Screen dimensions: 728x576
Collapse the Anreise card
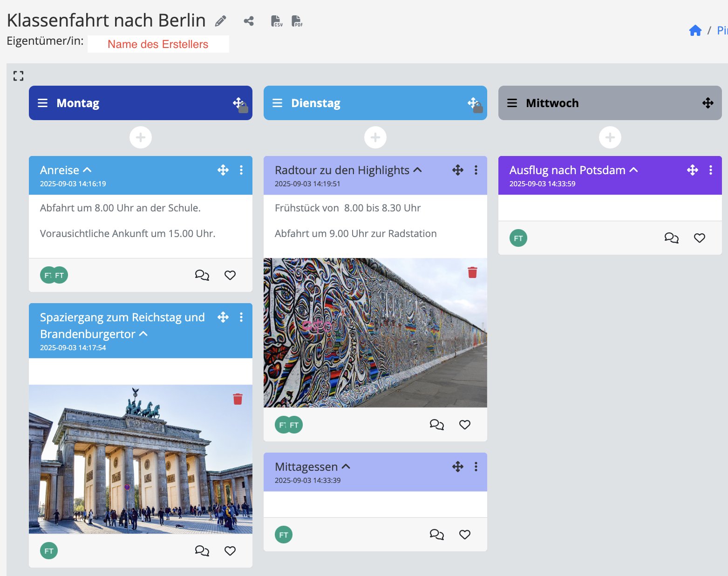(87, 170)
